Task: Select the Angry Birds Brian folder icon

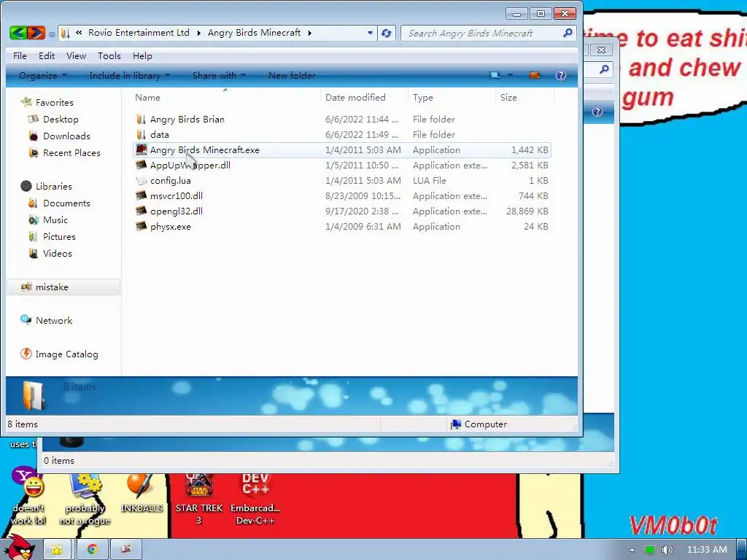Action: (x=141, y=119)
